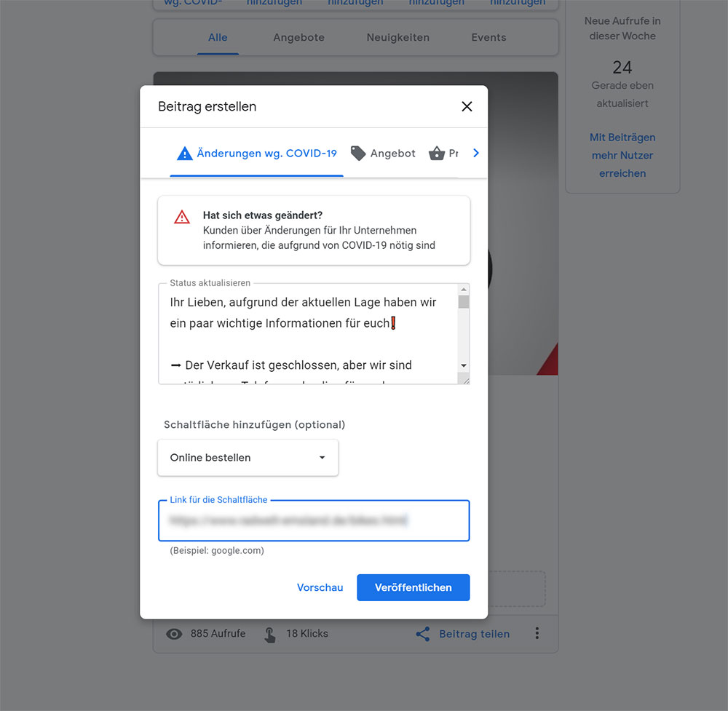Viewport: 728px width, 711px height.
Task: Select the Angebot tag icon
Action: tap(358, 153)
